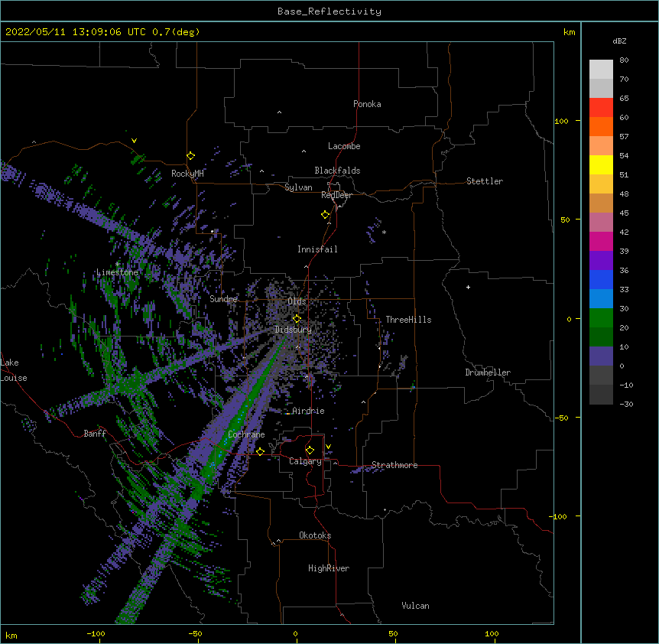Click the Base_Reflectivity title

coord(329,11)
